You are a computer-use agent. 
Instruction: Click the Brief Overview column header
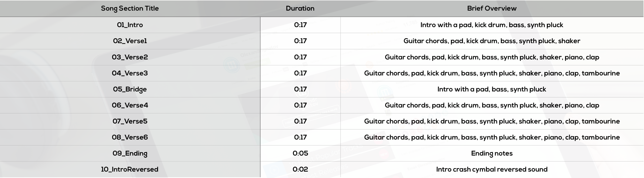click(x=492, y=8)
